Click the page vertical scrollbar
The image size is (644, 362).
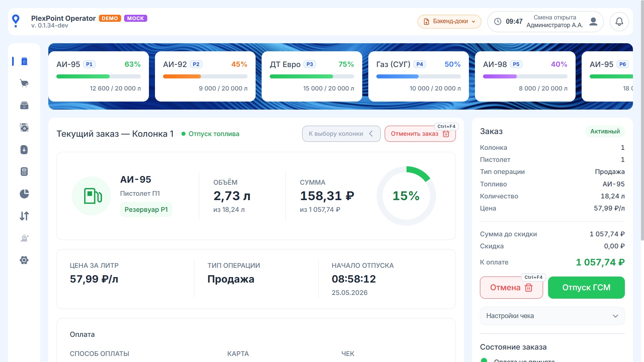(x=642, y=121)
